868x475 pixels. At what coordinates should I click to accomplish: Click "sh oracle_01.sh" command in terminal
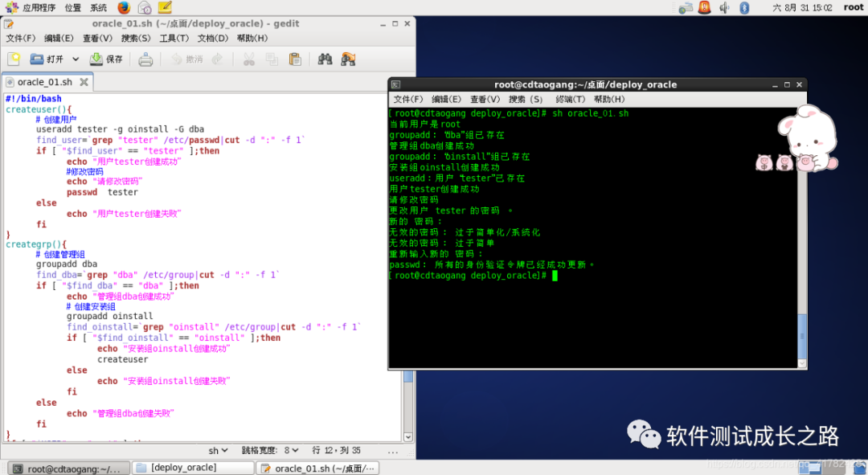(590, 113)
